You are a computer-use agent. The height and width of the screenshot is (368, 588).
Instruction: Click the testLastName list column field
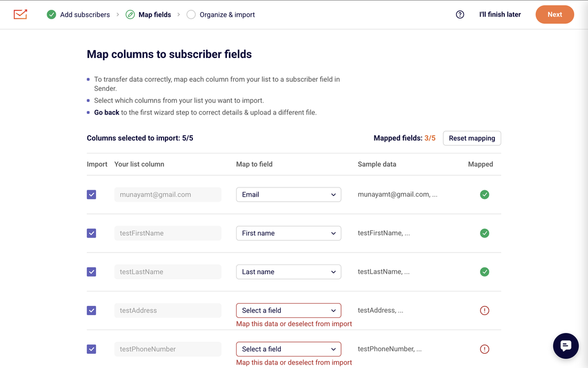(168, 272)
